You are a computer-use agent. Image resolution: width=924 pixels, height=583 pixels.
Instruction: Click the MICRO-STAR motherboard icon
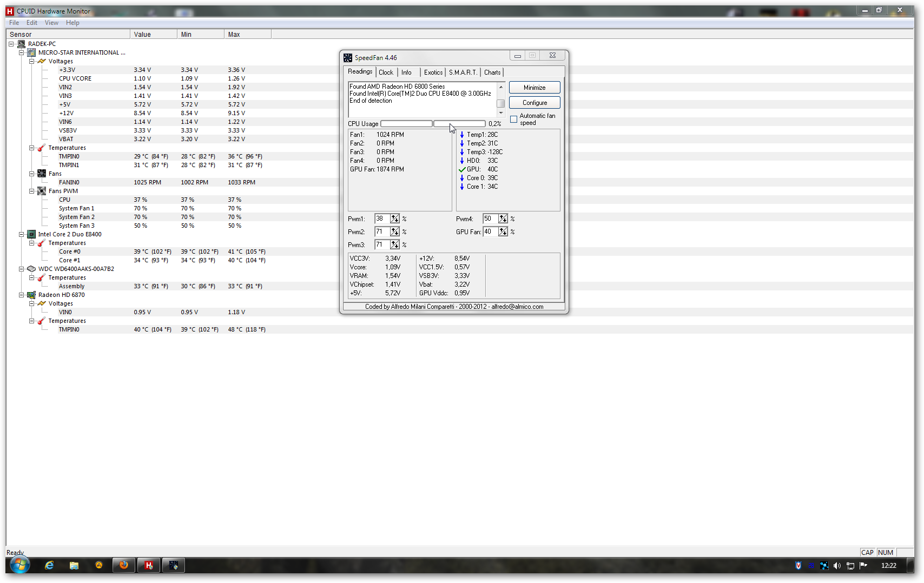click(31, 52)
